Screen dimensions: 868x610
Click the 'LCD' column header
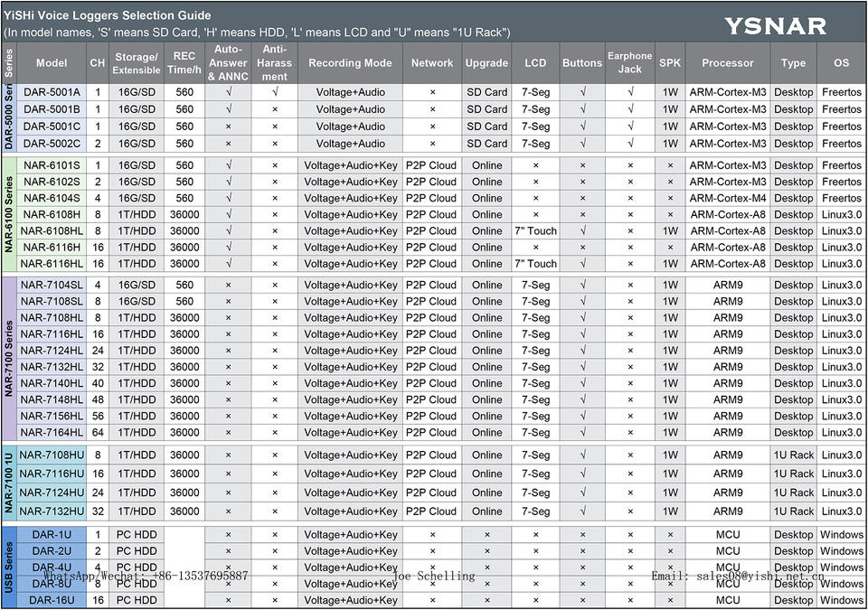tap(535, 63)
